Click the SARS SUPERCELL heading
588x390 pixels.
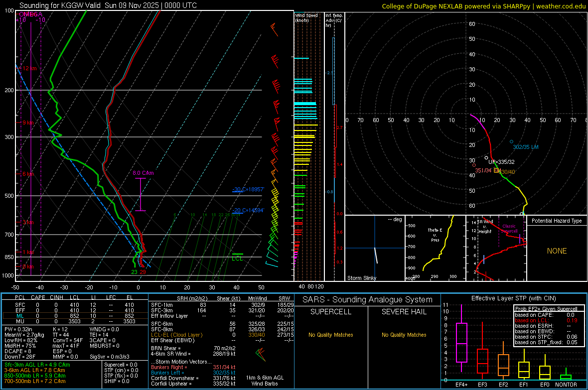point(331,312)
